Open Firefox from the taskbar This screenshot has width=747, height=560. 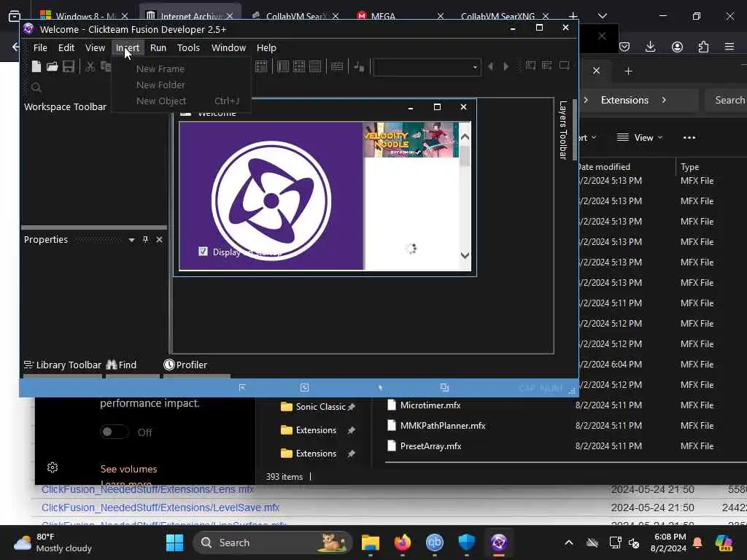pyautogui.click(x=403, y=542)
